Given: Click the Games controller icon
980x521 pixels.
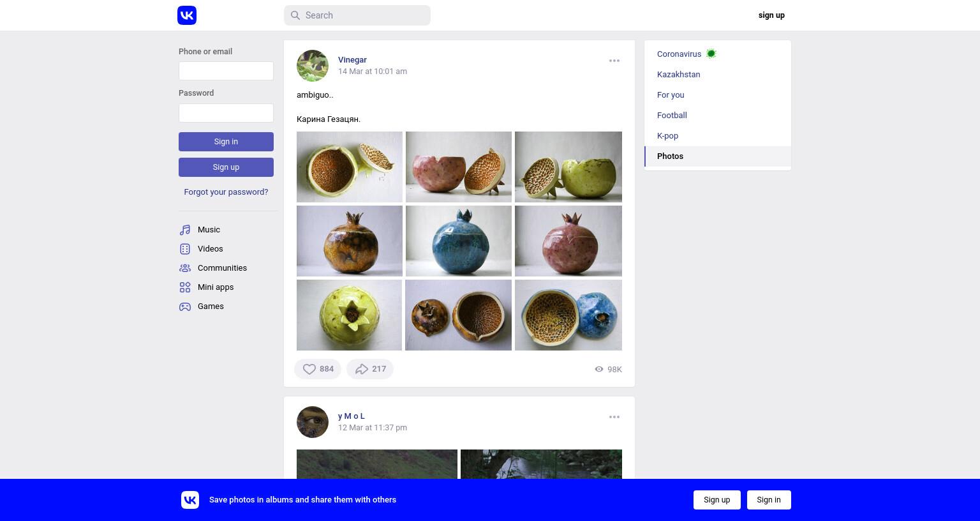Looking at the screenshot, I should (x=185, y=306).
